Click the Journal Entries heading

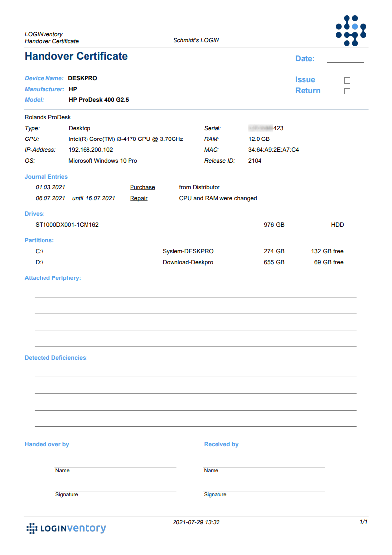point(46,177)
